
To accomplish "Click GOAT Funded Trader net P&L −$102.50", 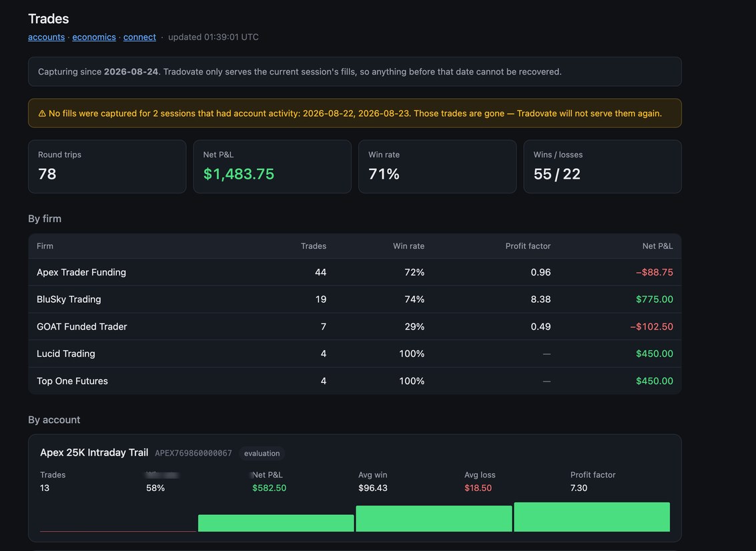I will [651, 326].
